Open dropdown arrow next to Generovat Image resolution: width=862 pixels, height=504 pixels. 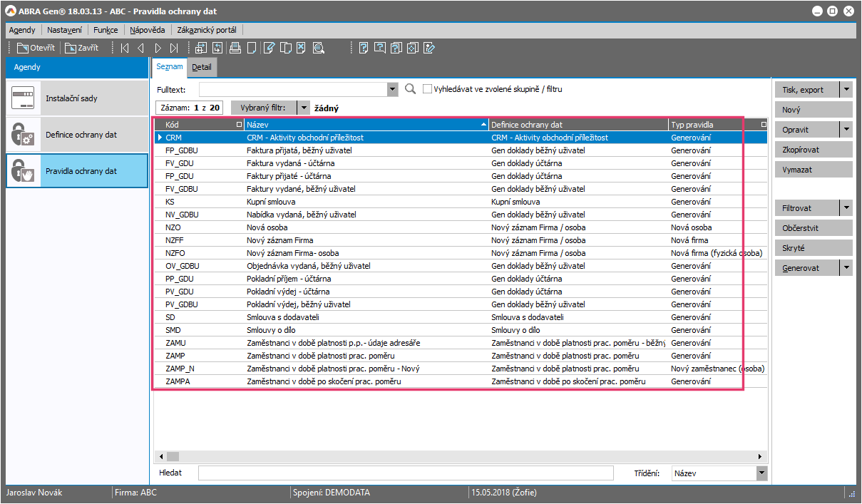[x=846, y=268]
